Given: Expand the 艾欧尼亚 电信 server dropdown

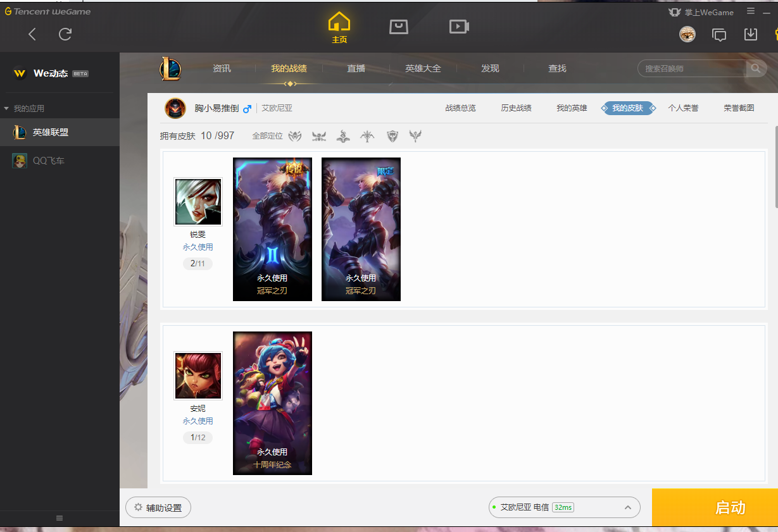Looking at the screenshot, I should click(564, 507).
